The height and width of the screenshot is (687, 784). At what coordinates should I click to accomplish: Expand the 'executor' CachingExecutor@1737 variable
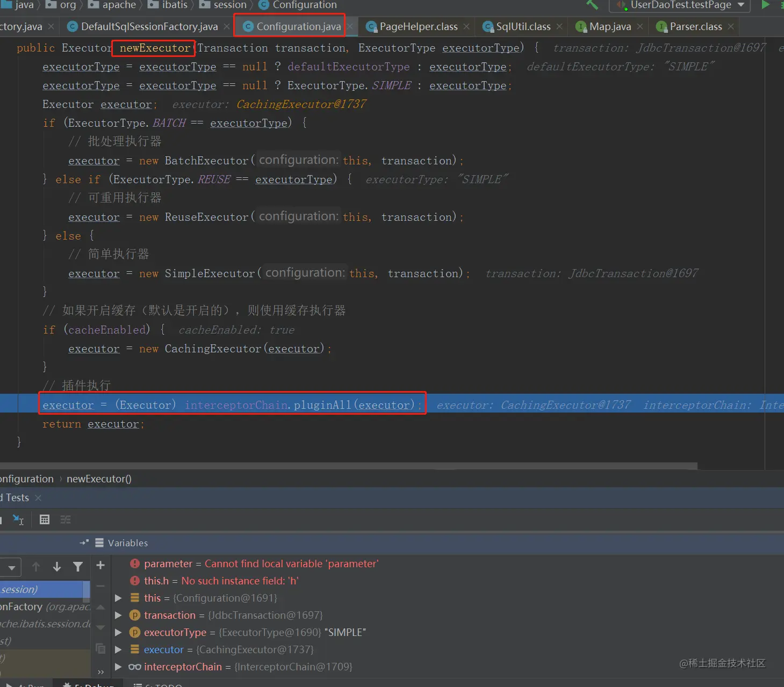click(118, 649)
